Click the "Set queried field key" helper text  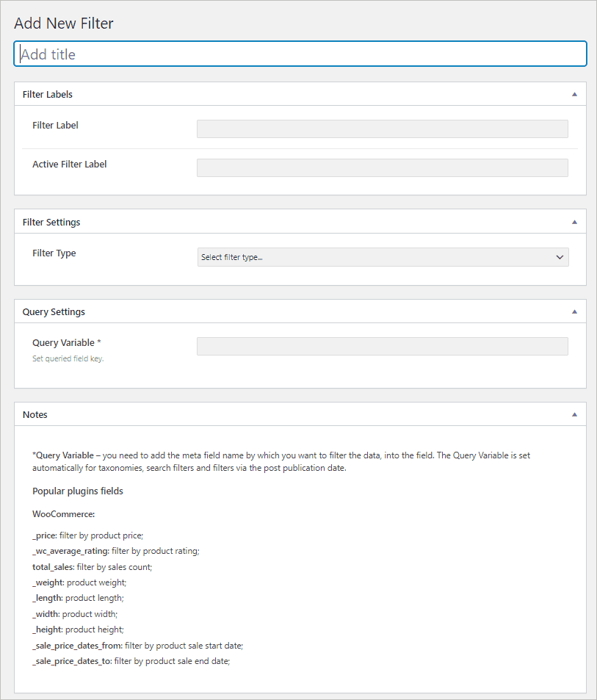68,359
